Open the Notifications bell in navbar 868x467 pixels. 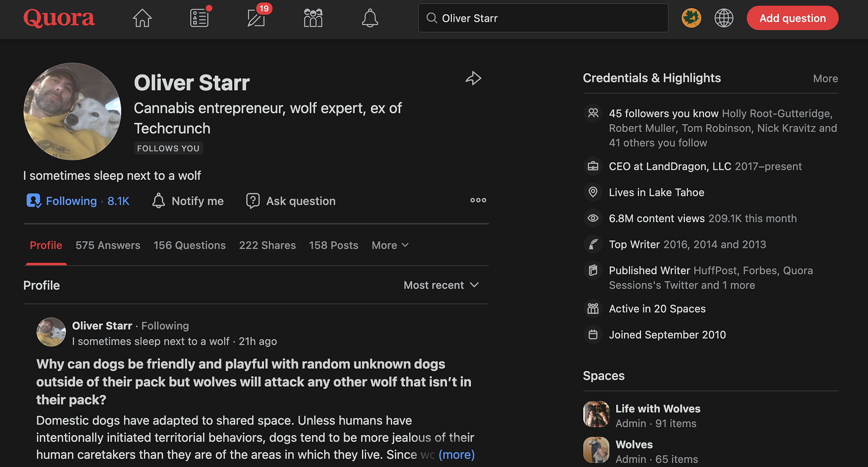coord(370,18)
